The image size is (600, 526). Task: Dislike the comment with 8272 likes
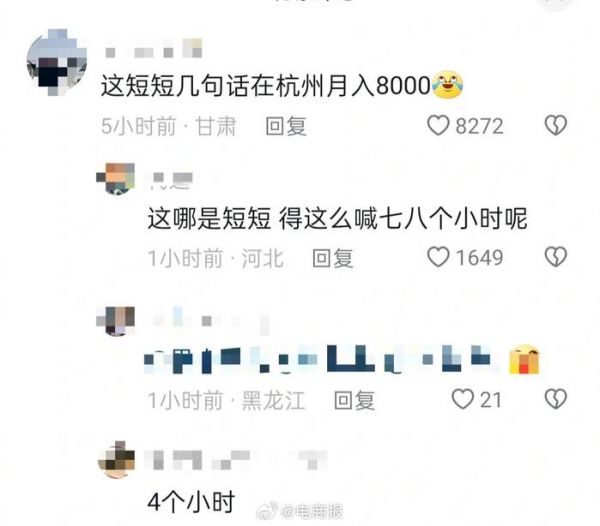(556, 125)
